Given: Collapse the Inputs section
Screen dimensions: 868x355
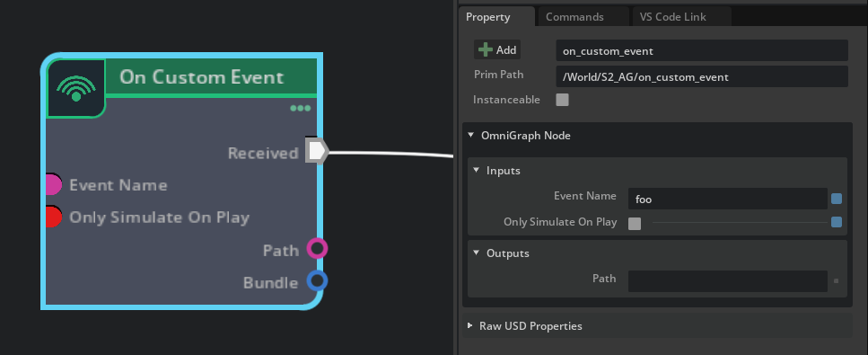Looking at the screenshot, I should click(476, 170).
